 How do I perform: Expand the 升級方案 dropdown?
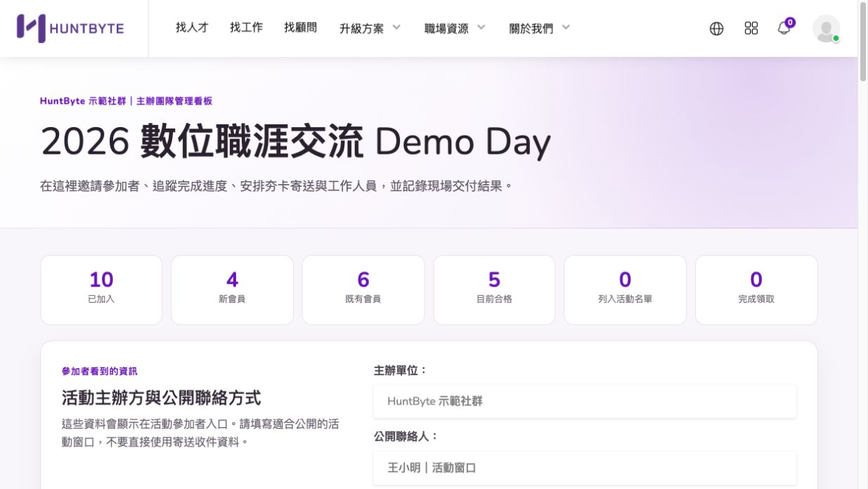370,28
